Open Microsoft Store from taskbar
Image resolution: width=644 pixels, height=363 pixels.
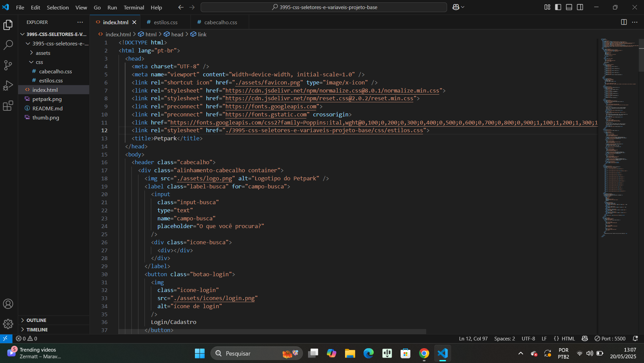pyautogui.click(x=406, y=353)
